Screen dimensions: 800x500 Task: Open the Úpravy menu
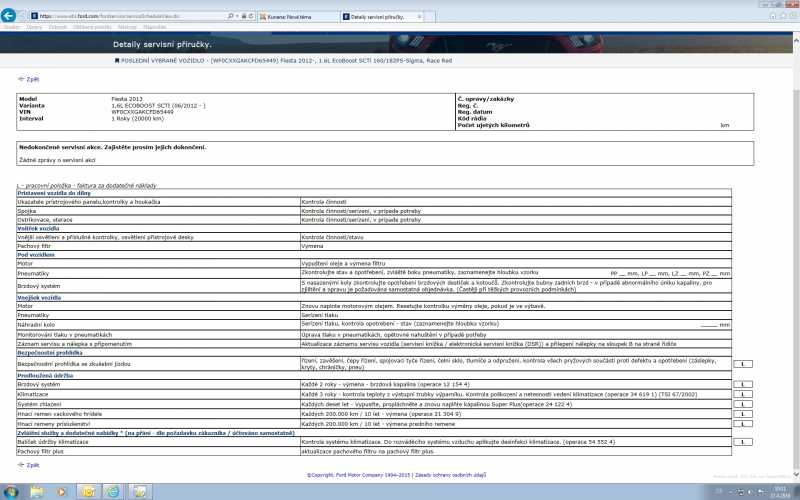pos(34,27)
